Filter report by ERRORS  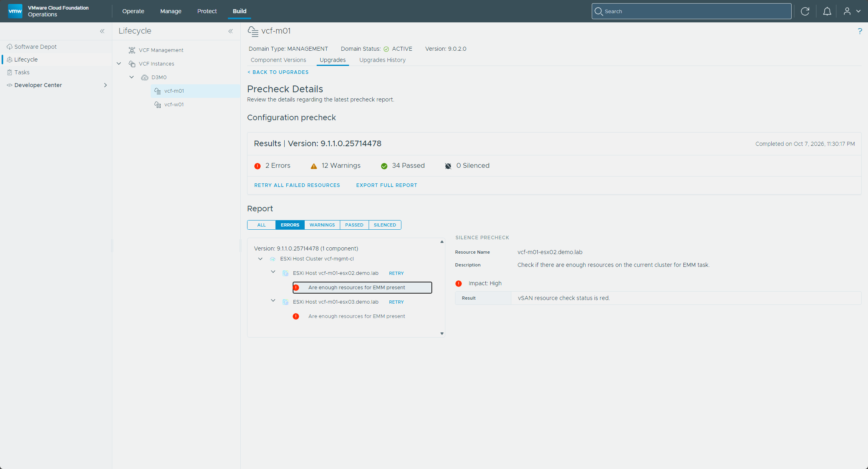pos(290,225)
